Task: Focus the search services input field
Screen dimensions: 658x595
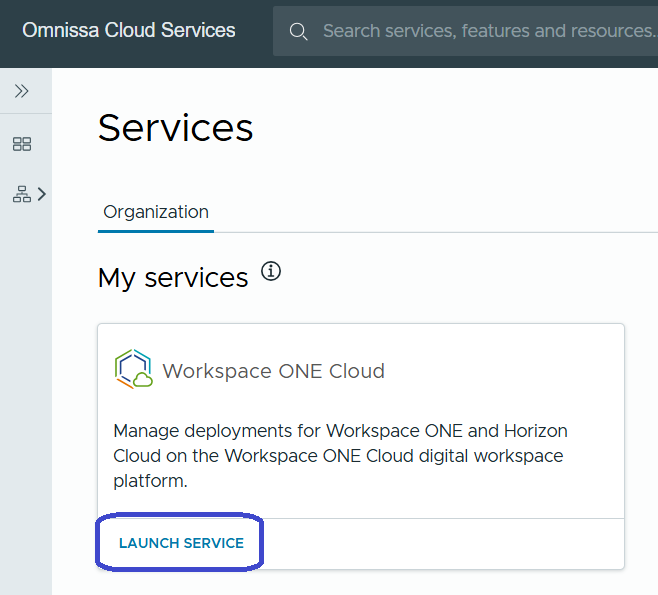Action: click(466, 31)
